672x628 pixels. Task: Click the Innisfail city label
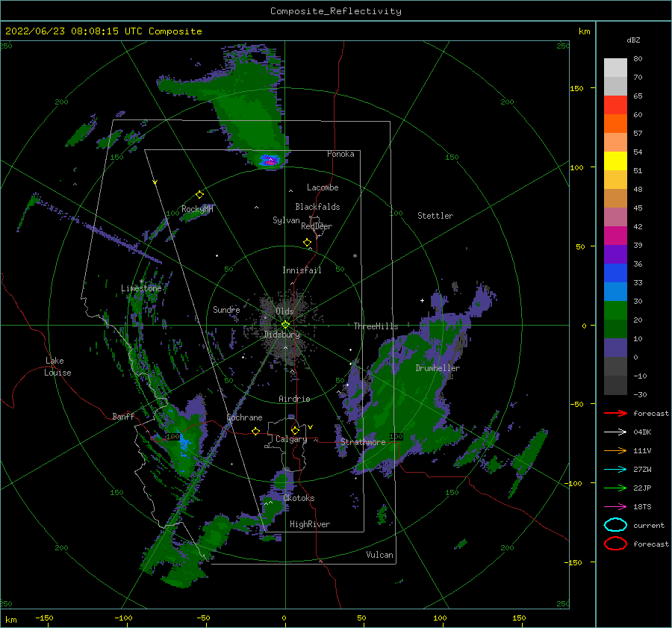coord(302,270)
